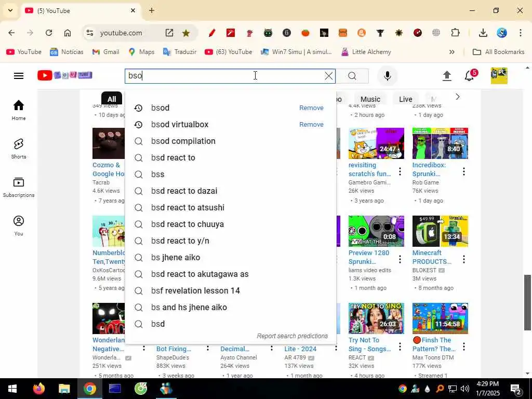This screenshot has width=532, height=399.
Task: Open the tab search dropdown arrow
Action: point(10,10)
